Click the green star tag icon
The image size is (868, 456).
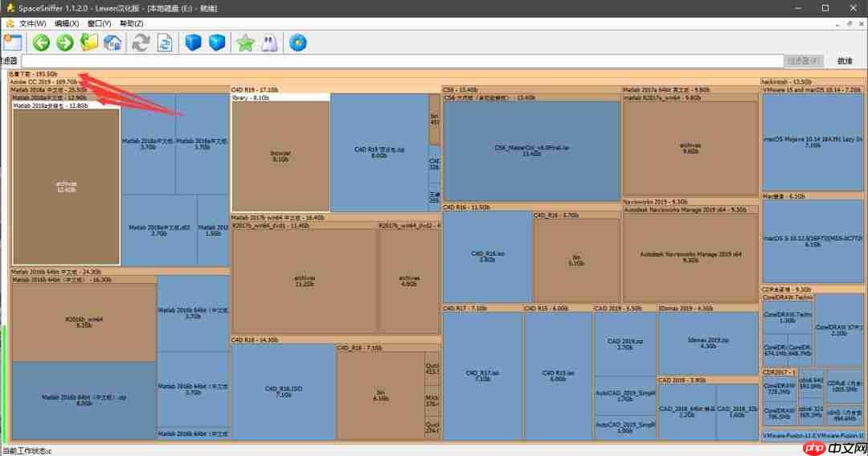(245, 43)
